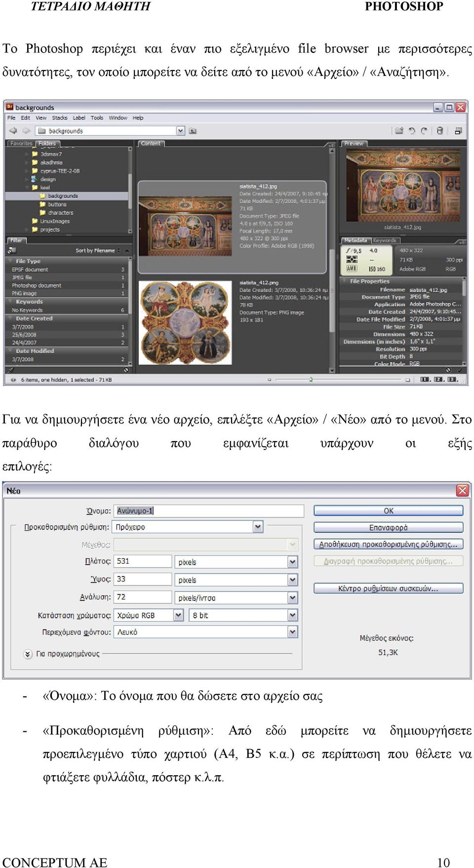Switch to workspace layout 1 button
This screenshot has width=474, height=868.
tap(425, 379)
